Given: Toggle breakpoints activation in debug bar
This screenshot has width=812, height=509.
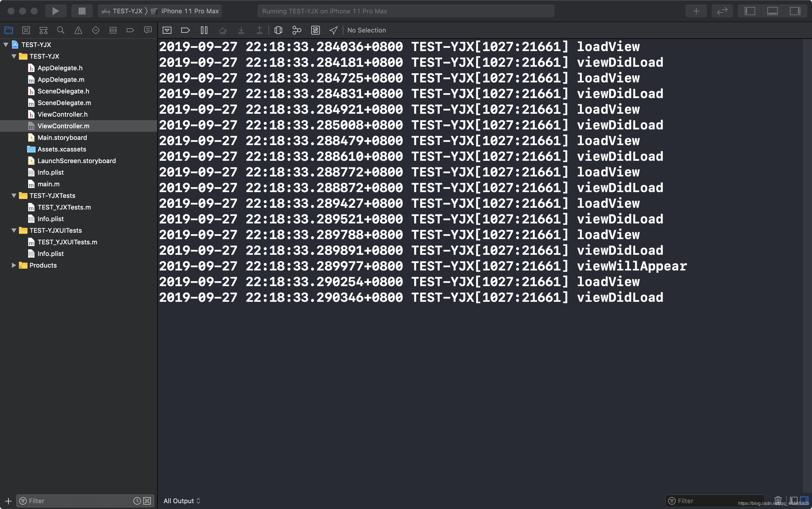Looking at the screenshot, I should (185, 30).
